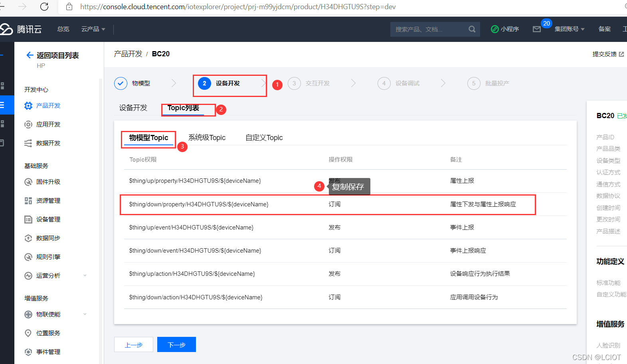The image size is (627, 364).
Task: Select the 物模型Topic tab
Action: (x=148, y=138)
